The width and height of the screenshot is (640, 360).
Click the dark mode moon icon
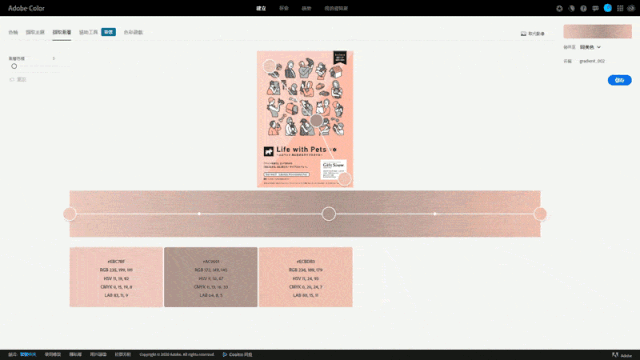click(x=571, y=8)
